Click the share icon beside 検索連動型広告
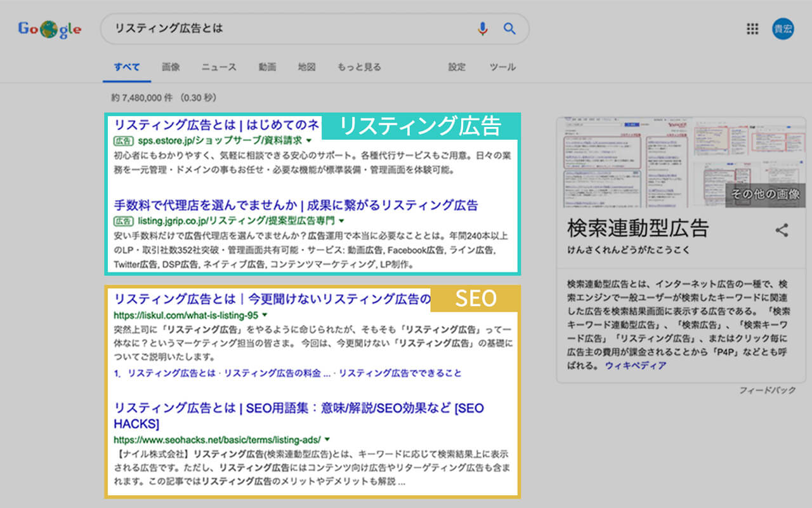This screenshot has height=508, width=812. tap(782, 230)
